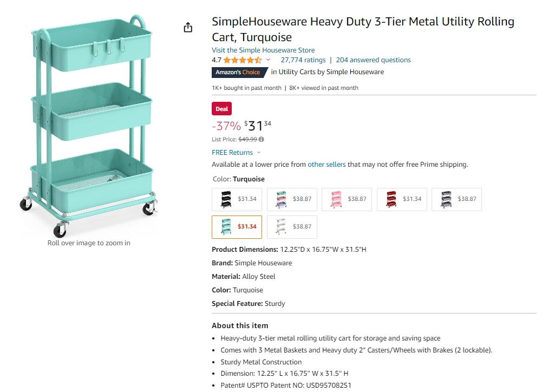Click the turquoise cart product image
This screenshot has width=548, height=392.
point(89,125)
